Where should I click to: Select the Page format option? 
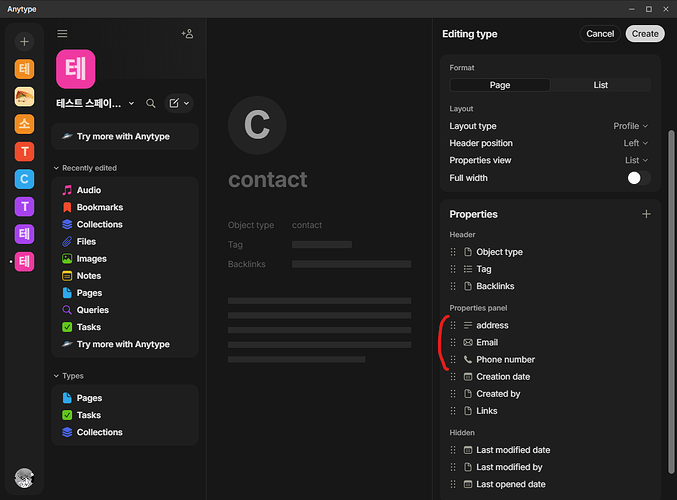point(500,85)
